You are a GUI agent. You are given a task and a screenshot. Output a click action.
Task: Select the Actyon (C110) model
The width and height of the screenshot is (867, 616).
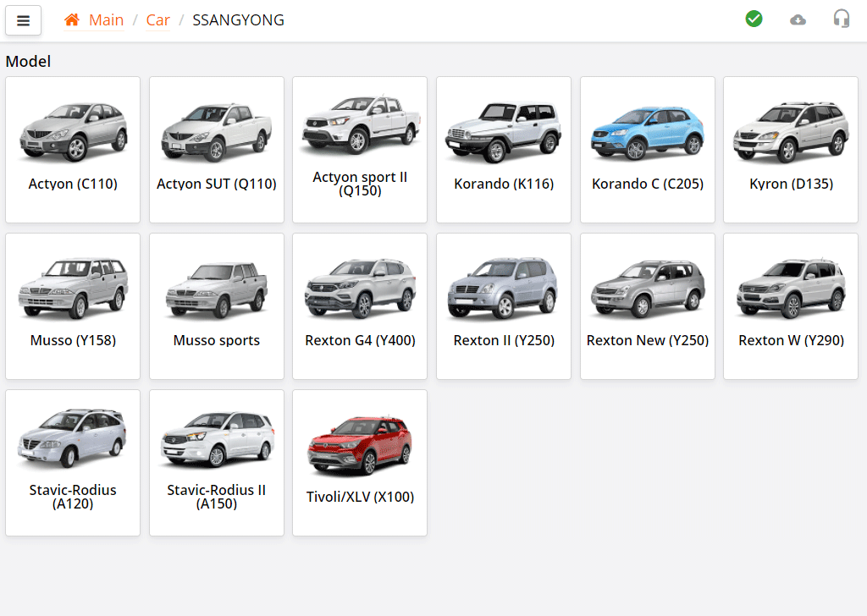coord(72,150)
